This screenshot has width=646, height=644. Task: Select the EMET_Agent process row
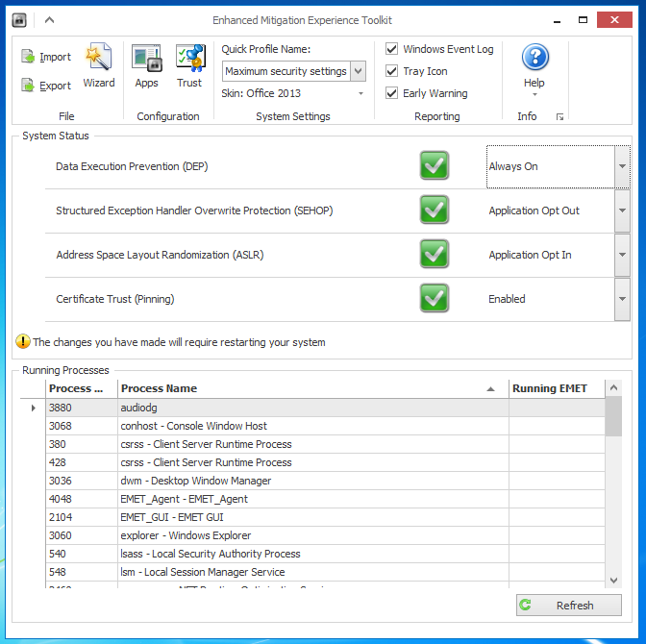point(325,499)
